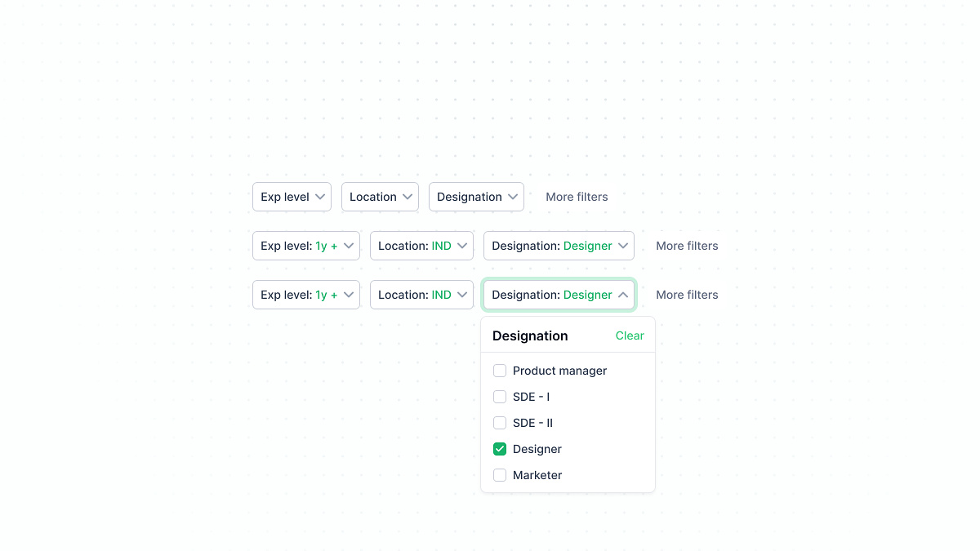Click the chevron on the Exp level filter

tap(321, 196)
